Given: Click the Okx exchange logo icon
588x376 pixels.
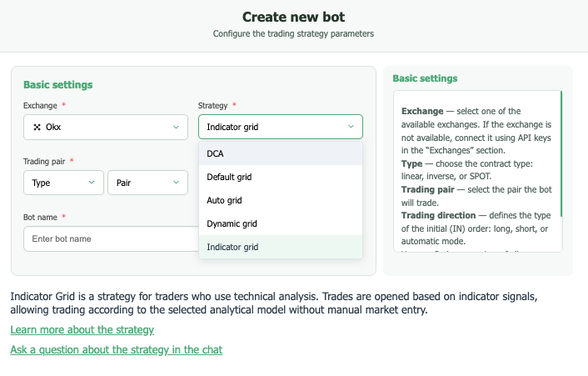Looking at the screenshot, I should coord(37,127).
